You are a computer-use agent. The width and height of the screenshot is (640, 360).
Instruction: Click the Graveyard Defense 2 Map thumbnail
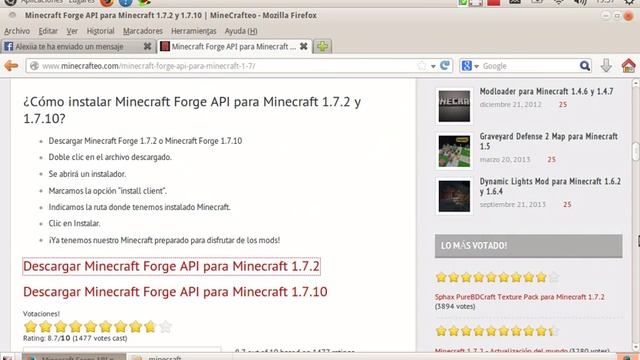454,151
